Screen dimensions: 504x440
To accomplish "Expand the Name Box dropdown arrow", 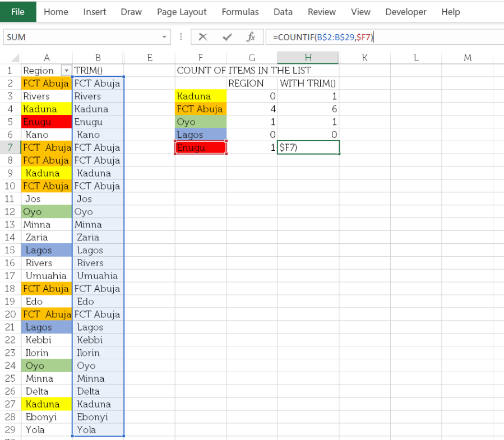I will pos(164,37).
